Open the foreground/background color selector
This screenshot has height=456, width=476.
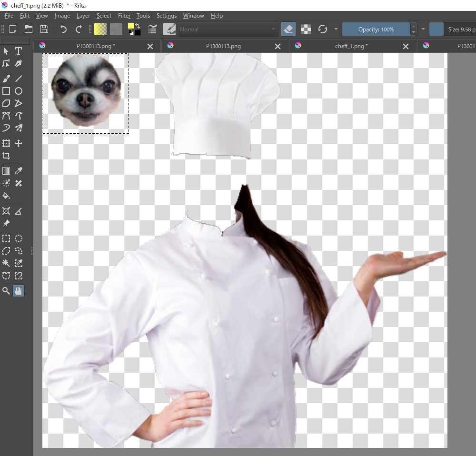(134, 29)
